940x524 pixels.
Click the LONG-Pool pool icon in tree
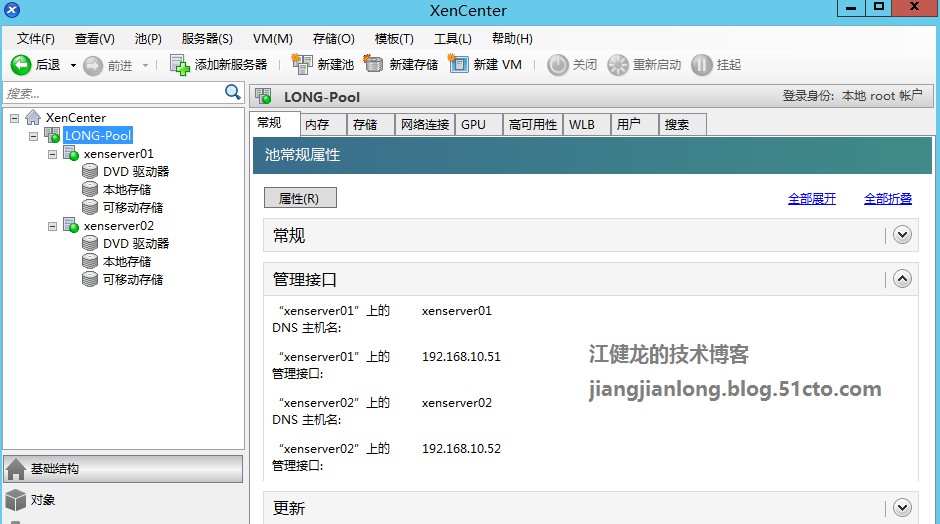click(x=52, y=135)
